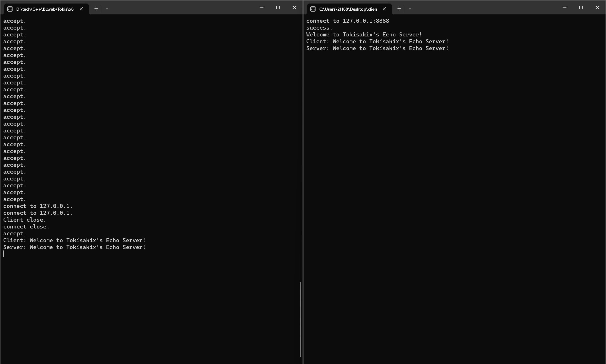Click the cursor line in left terminal
Image resolution: width=606 pixels, height=364 pixels.
coord(4,254)
